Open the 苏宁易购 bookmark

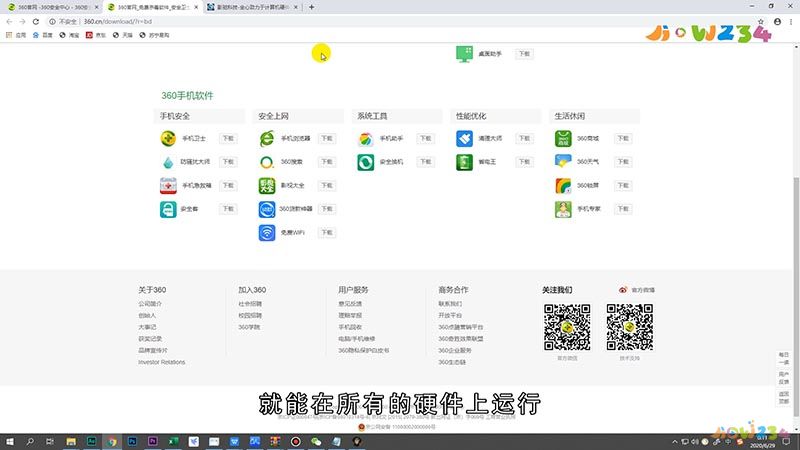[154, 35]
